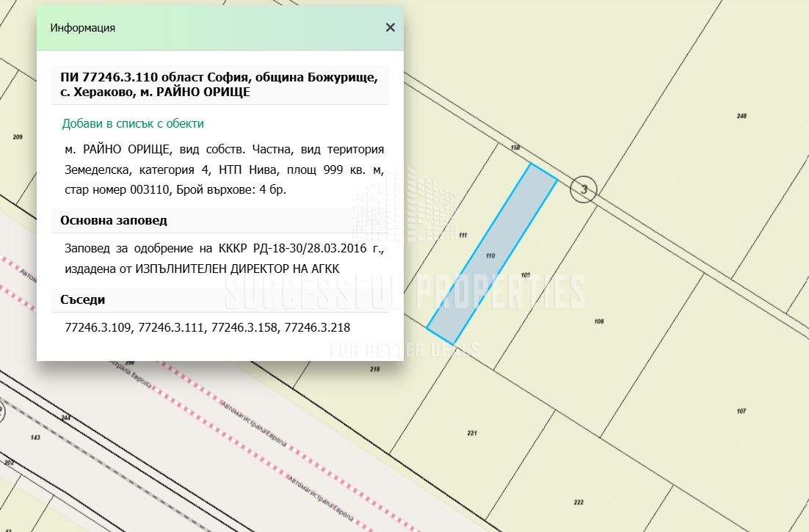Click the 'Информация' popup header

click(x=82, y=28)
